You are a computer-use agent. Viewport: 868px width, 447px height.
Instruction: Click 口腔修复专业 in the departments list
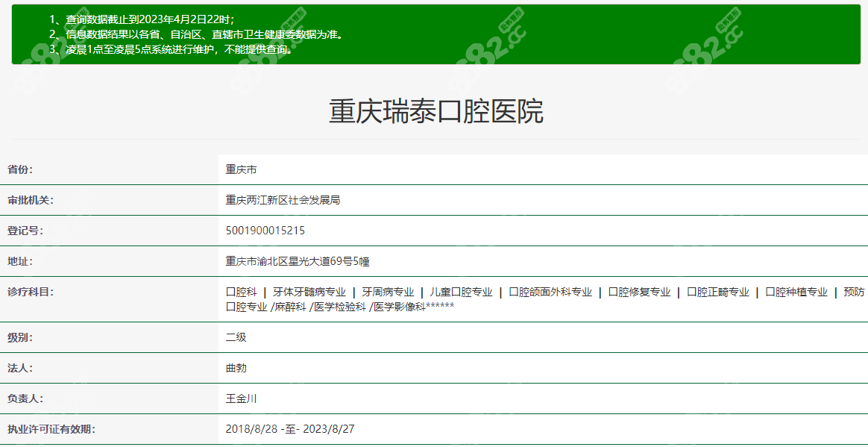(x=639, y=292)
